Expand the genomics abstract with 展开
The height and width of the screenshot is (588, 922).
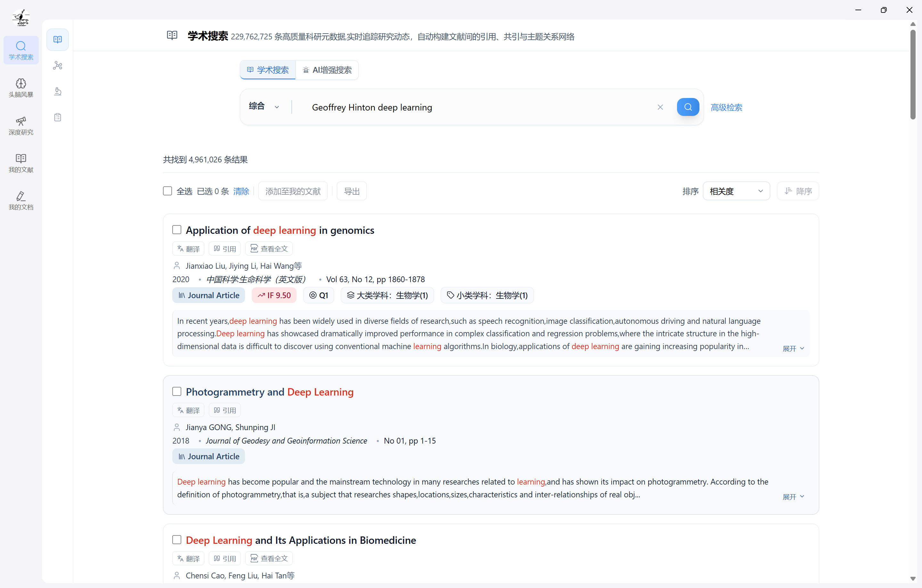(x=793, y=348)
